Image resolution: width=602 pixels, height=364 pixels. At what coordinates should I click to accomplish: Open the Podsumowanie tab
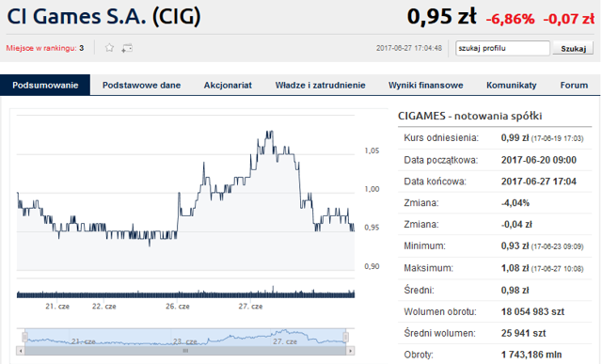pos(45,86)
